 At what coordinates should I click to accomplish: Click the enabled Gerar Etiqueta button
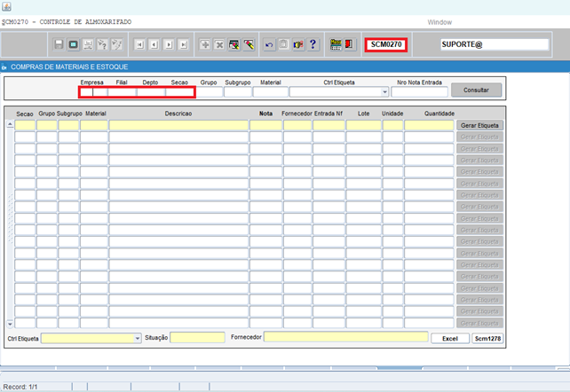[x=479, y=125]
